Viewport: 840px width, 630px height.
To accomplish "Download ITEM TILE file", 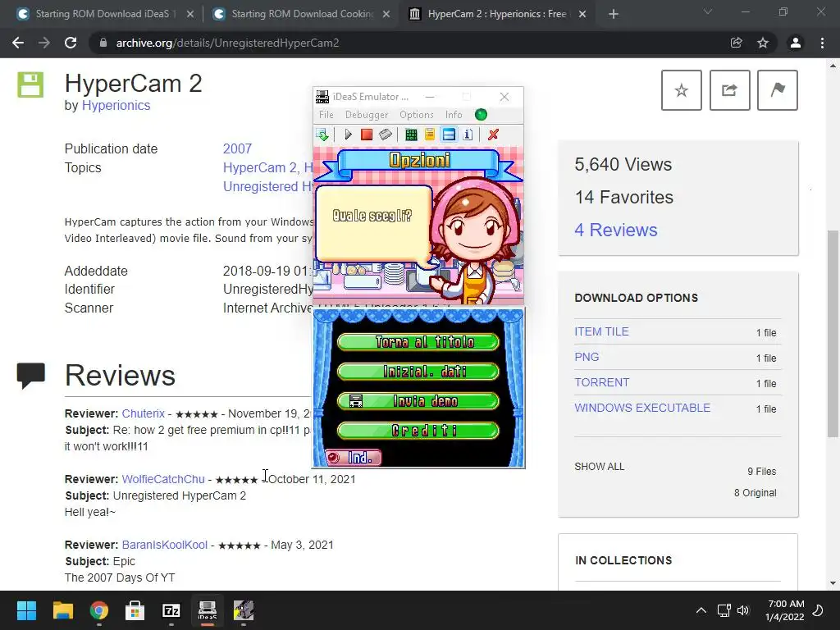I will point(601,331).
